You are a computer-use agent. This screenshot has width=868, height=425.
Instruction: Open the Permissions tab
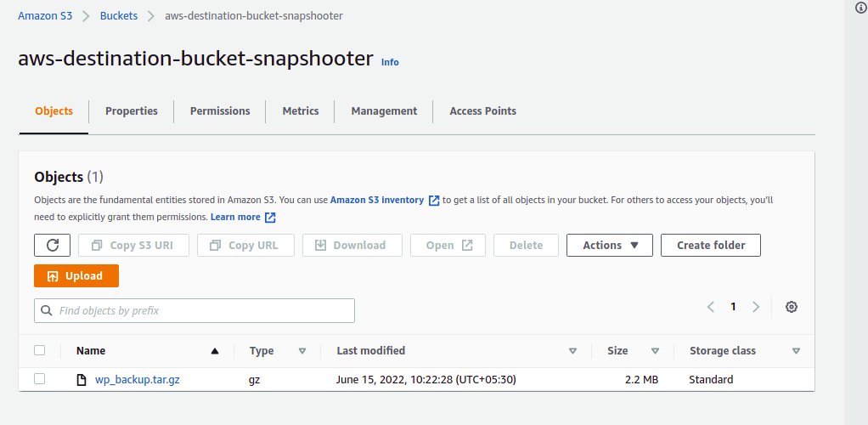pyautogui.click(x=220, y=110)
